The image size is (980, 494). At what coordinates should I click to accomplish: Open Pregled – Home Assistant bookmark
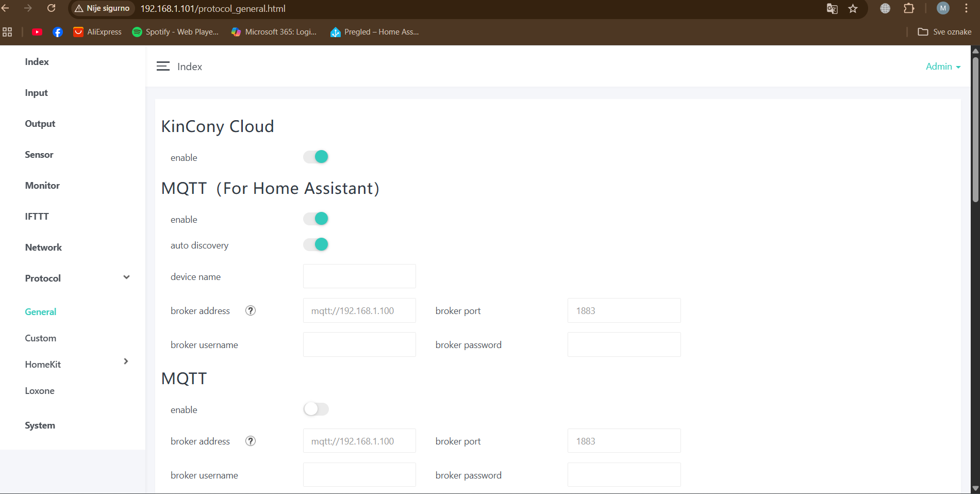coord(375,32)
